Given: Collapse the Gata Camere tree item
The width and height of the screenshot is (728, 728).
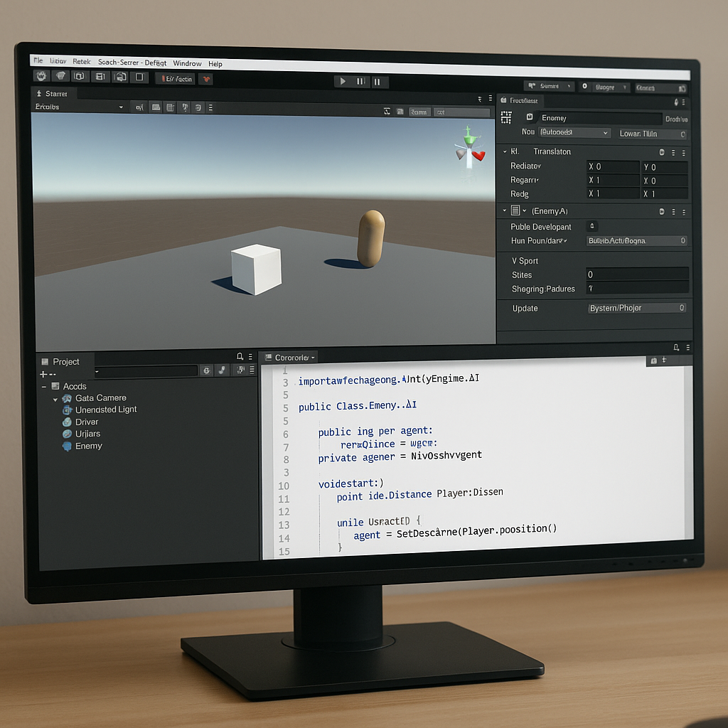Looking at the screenshot, I should (x=55, y=399).
